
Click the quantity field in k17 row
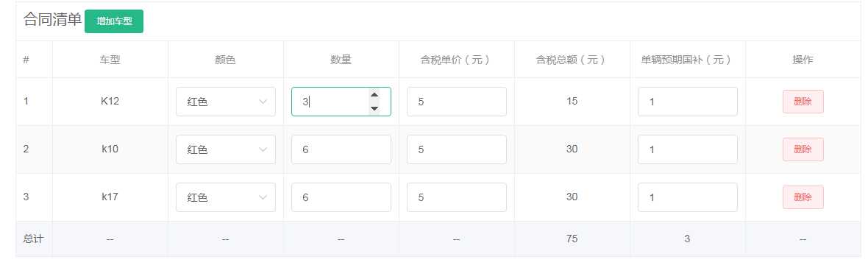coord(341,197)
